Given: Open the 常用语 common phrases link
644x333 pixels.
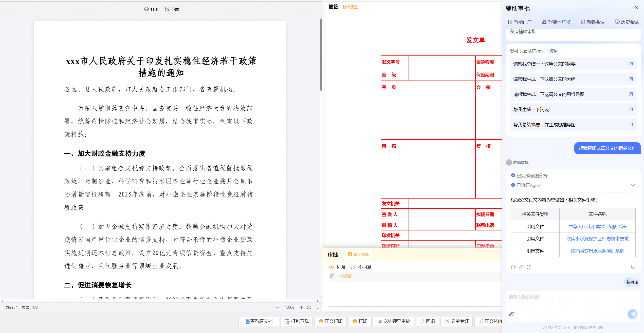Looking at the screenshot, I should point(346,276).
